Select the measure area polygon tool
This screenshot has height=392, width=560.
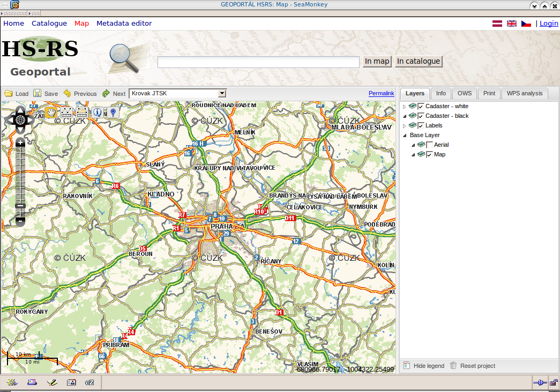pos(82,112)
